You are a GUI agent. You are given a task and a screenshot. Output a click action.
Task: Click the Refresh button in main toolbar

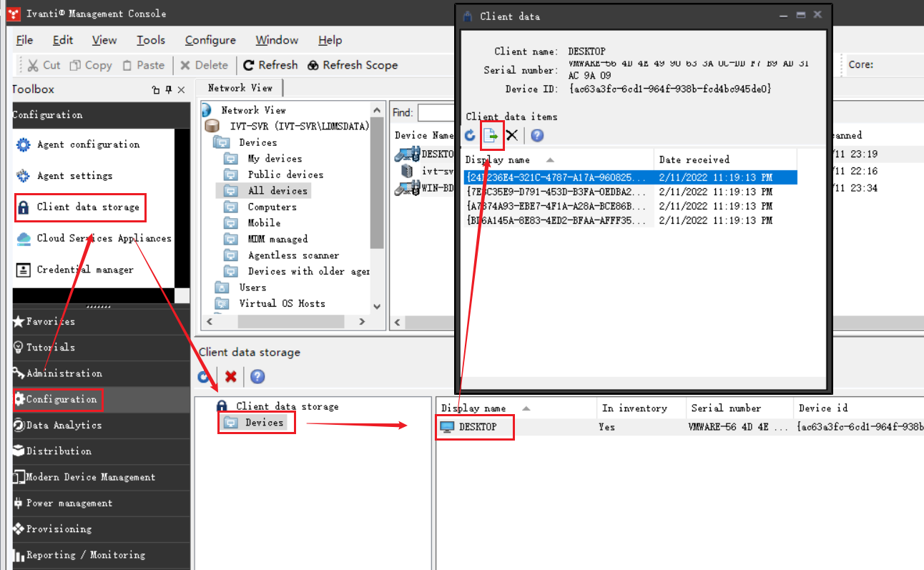(x=270, y=65)
